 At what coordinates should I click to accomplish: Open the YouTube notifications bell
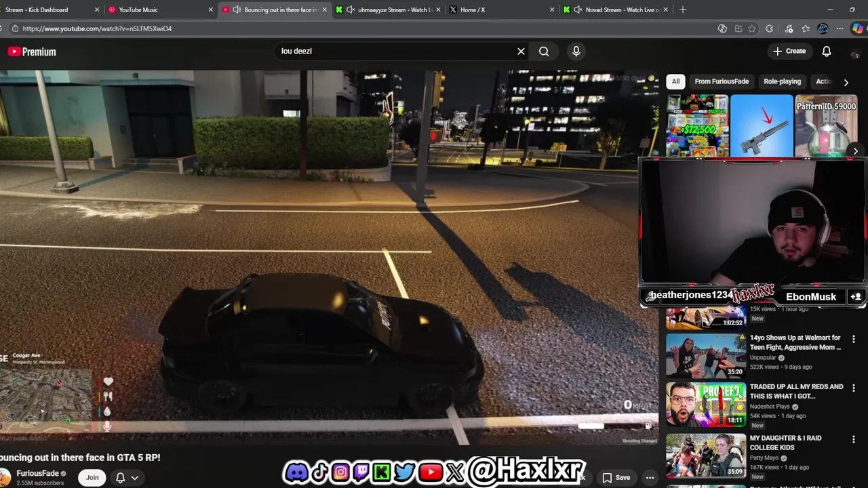827,52
